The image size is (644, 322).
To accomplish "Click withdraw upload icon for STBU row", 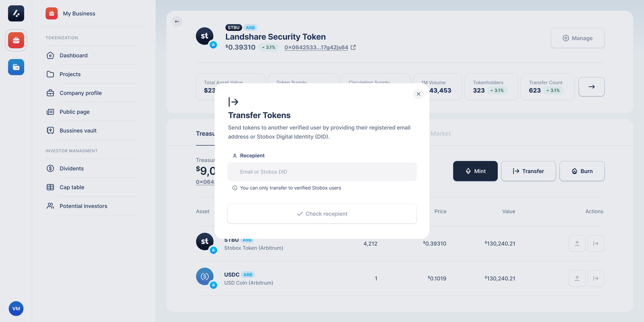I will tap(577, 243).
